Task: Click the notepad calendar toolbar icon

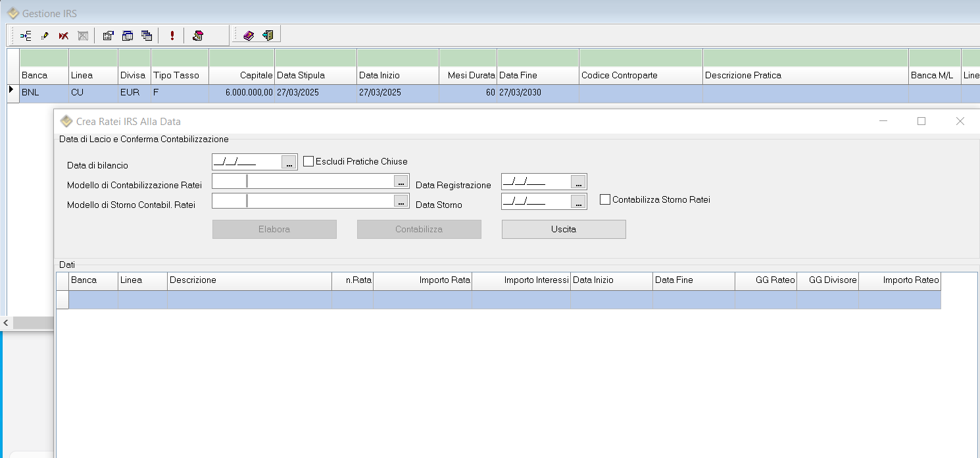Action: (197, 36)
